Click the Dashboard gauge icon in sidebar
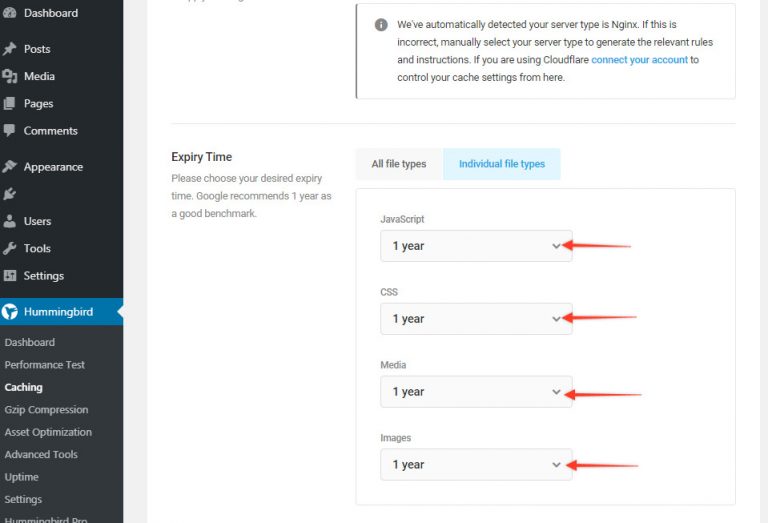 (x=9, y=13)
